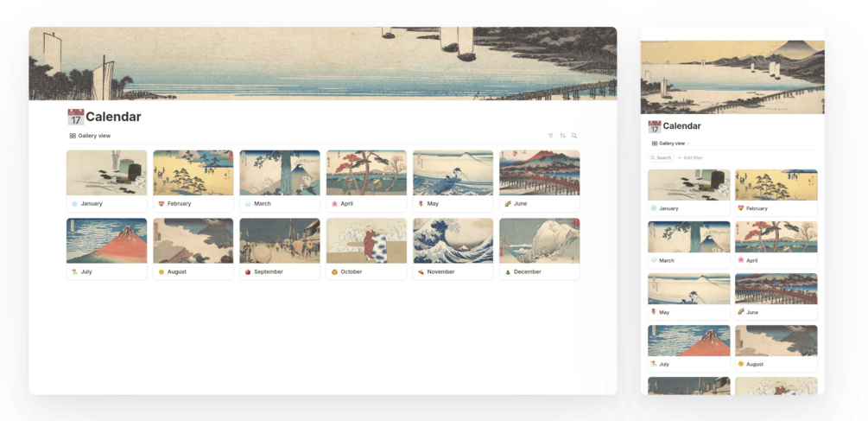Open the Gallery view tab in desktop layout
The height and width of the screenshot is (421, 868).
point(90,136)
